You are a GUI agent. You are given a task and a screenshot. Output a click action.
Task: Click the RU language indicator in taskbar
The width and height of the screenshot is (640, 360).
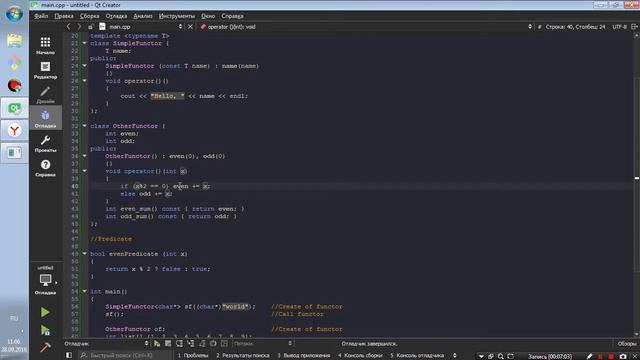coord(14,318)
